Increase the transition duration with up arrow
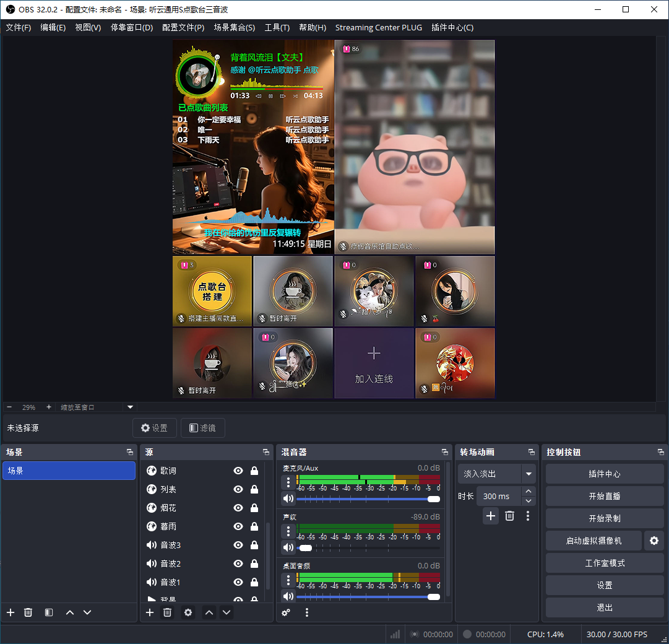Viewport: 669px width, 644px height. 528,492
